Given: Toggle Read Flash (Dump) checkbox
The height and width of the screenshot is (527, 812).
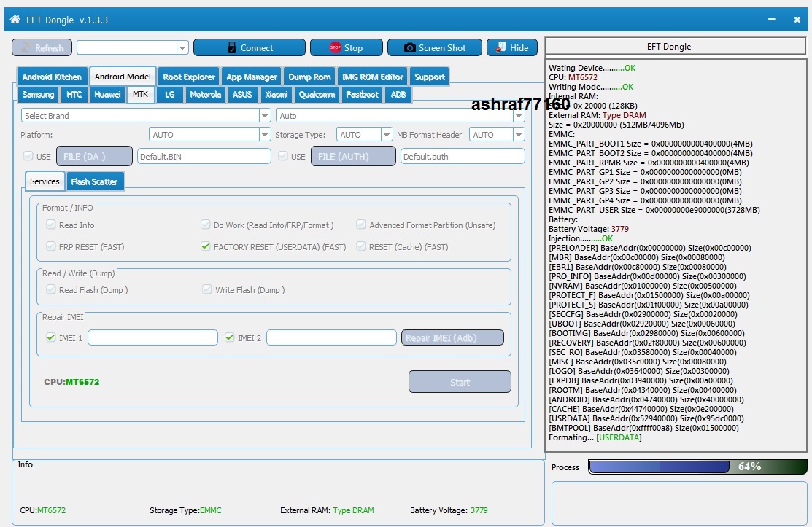Looking at the screenshot, I should coord(51,289).
